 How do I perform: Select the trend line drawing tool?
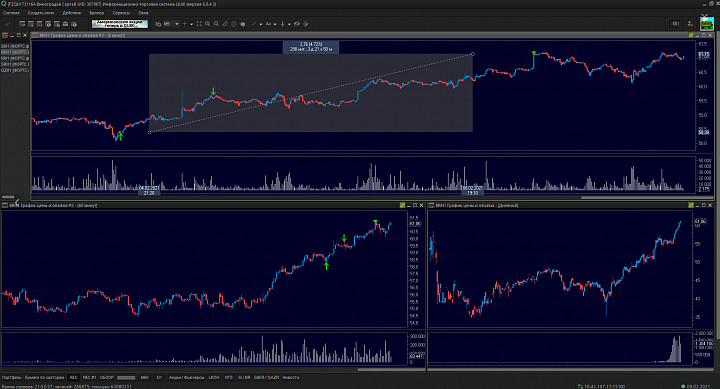click(253, 23)
